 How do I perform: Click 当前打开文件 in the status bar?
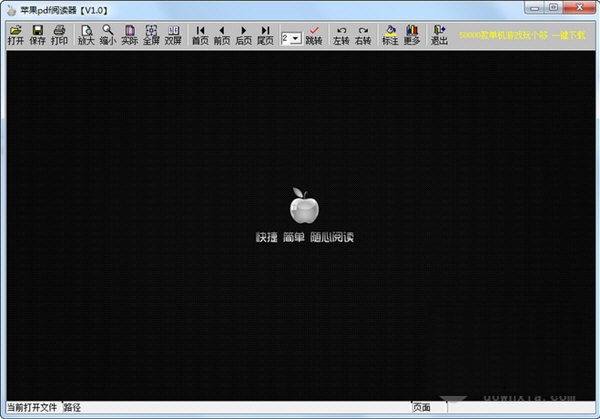32,408
